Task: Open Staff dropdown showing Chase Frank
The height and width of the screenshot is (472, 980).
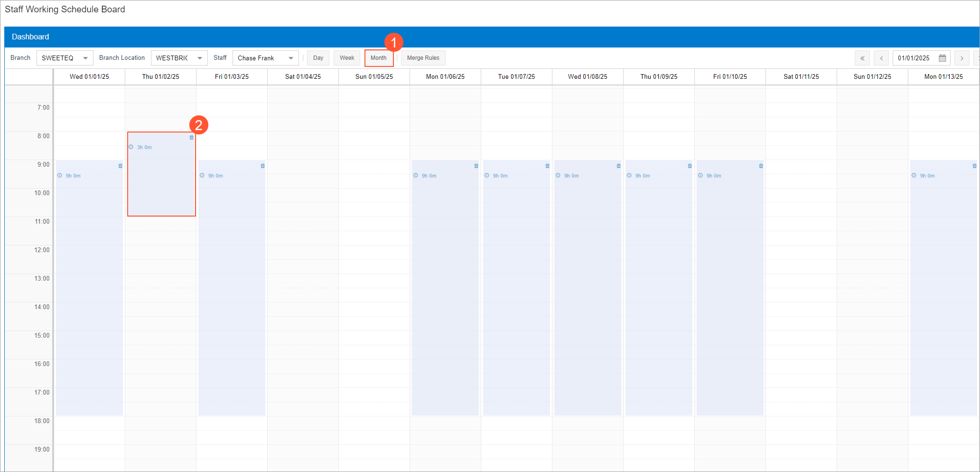Action: pos(291,58)
